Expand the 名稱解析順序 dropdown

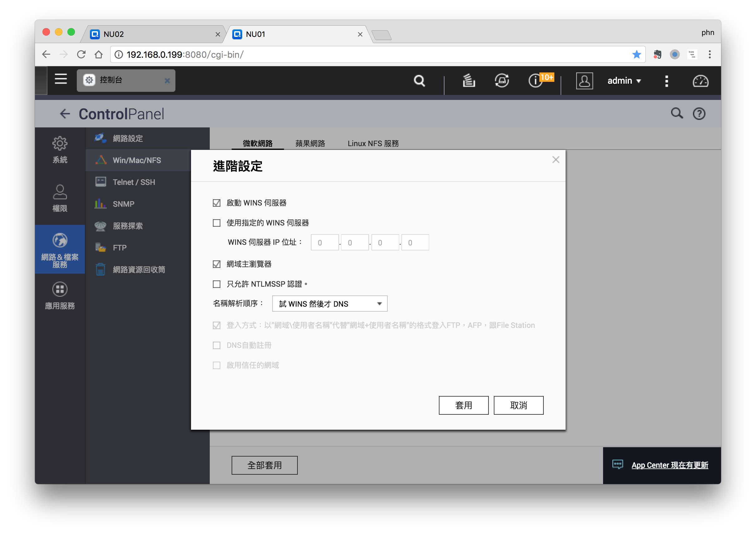coord(330,304)
